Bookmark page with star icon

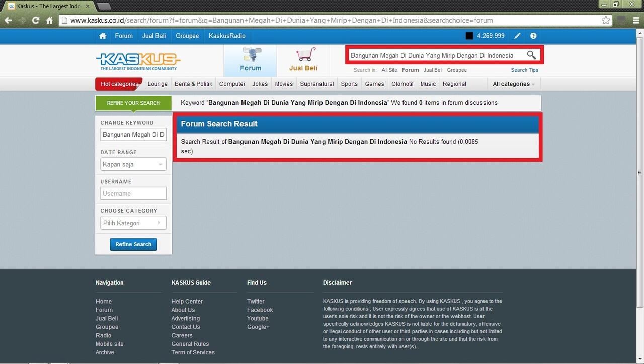pyautogui.click(x=606, y=20)
